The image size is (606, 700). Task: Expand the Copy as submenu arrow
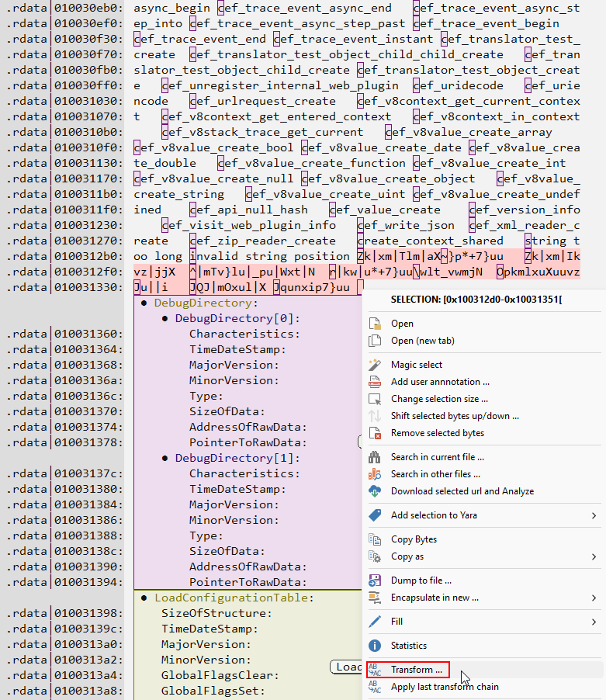pos(594,556)
